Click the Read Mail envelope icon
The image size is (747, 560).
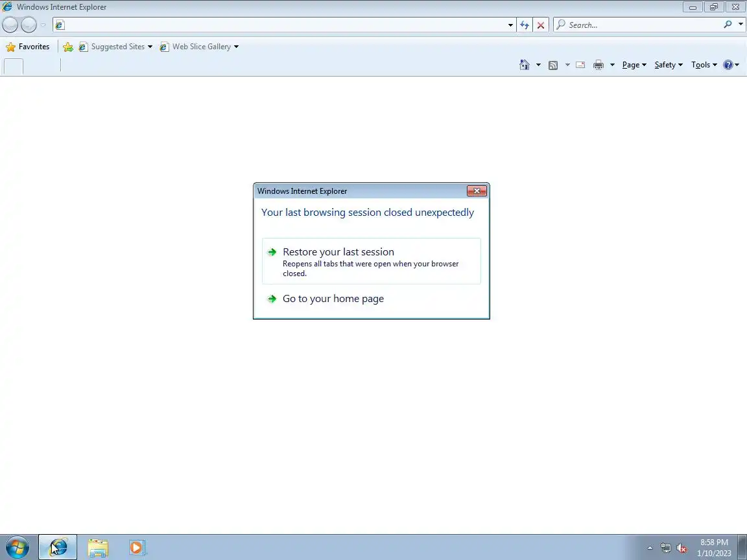(580, 65)
